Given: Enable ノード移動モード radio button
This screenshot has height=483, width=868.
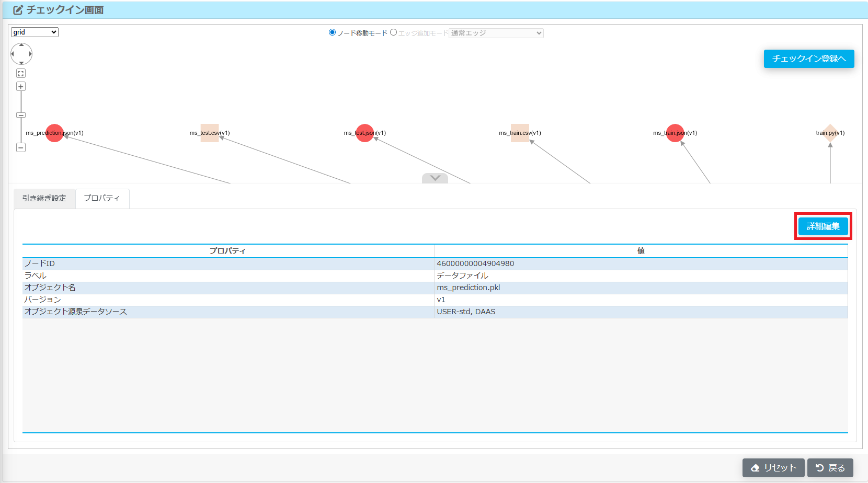Looking at the screenshot, I should (332, 32).
